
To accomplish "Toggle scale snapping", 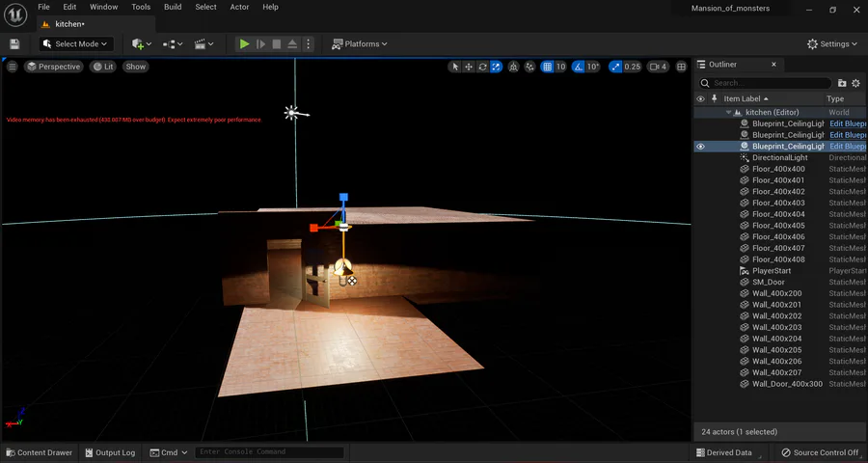I will point(615,67).
